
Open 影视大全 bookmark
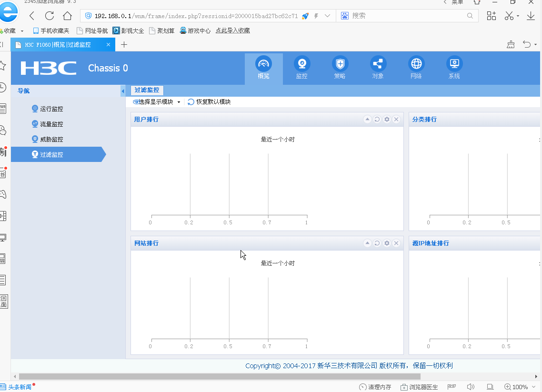(x=128, y=31)
